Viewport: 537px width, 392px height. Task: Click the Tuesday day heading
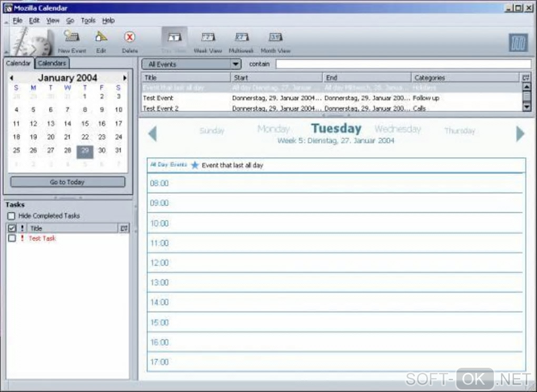[336, 128]
